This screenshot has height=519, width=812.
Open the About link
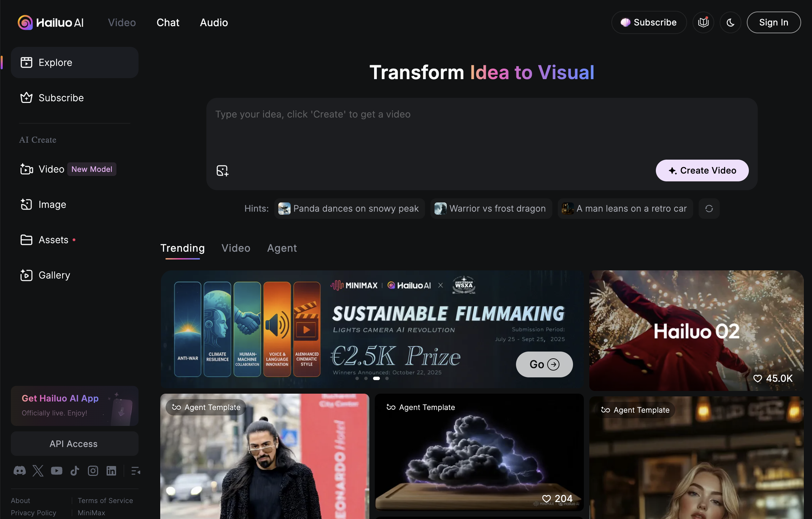coord(20,501)
